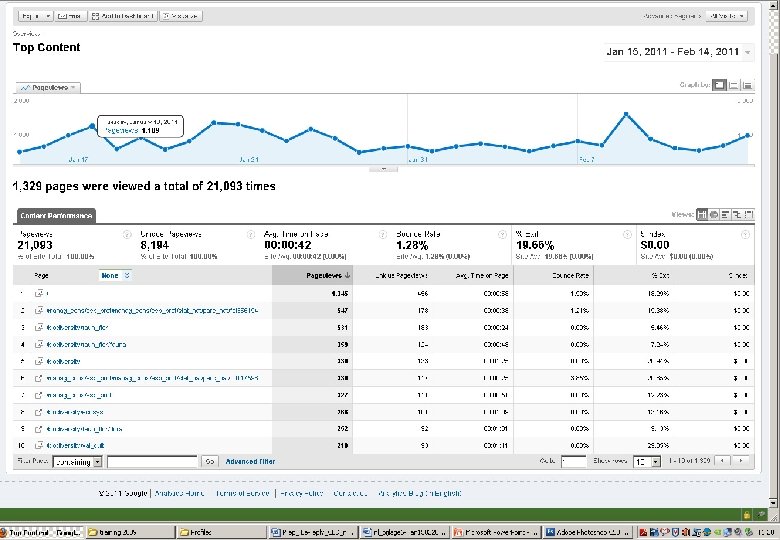780x540 pixels.
Task: Switch to Microsoft PowerPoint in taskbar
Action: click(x=495, y=532)
